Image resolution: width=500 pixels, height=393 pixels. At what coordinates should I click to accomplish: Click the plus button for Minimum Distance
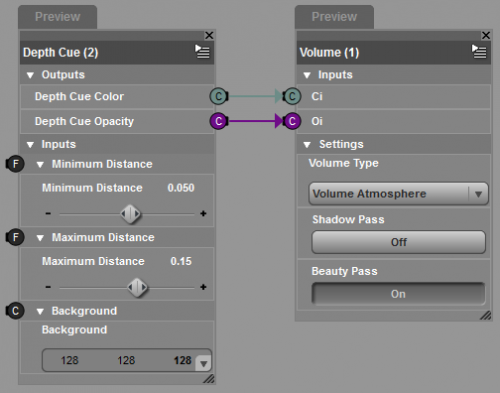click(x=203, y=213)
